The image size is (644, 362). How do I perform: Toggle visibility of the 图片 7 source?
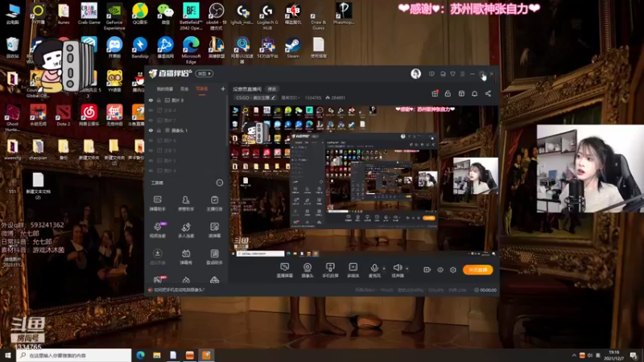point(151,120)
